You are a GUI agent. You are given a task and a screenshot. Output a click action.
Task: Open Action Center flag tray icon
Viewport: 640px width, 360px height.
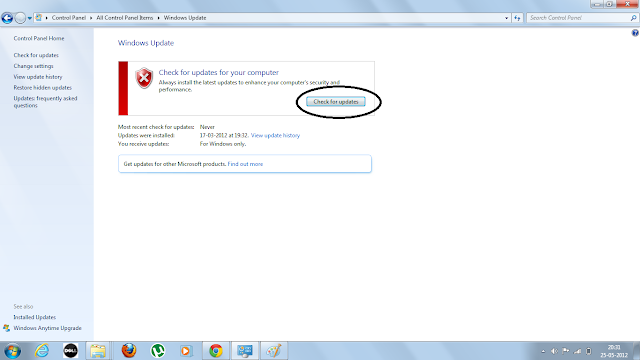566,351
